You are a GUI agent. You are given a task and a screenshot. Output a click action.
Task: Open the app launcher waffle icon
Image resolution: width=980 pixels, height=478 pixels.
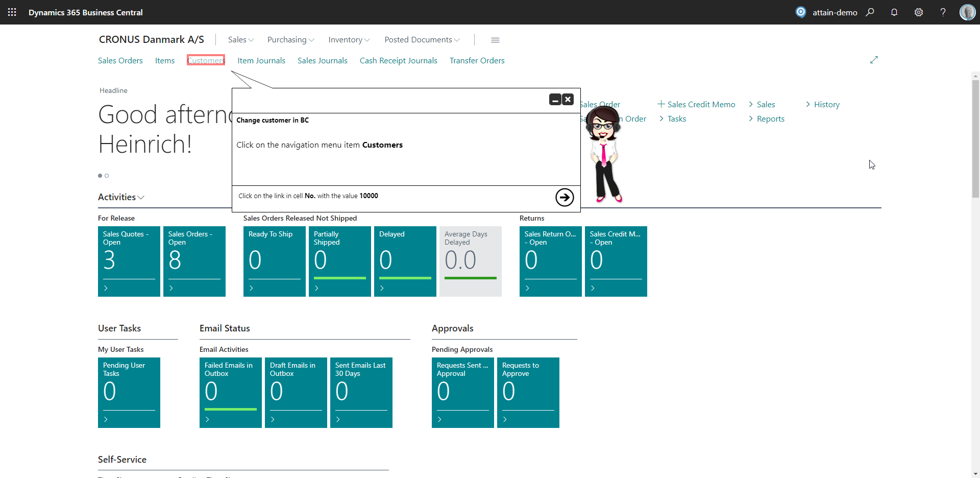12,12
